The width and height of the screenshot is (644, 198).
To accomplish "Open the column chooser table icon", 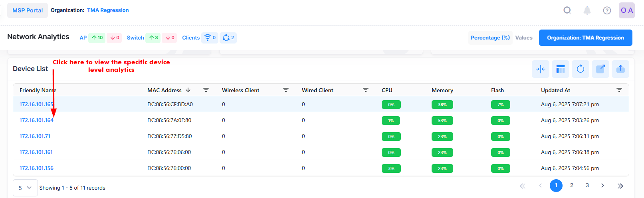I will point(561,69).
